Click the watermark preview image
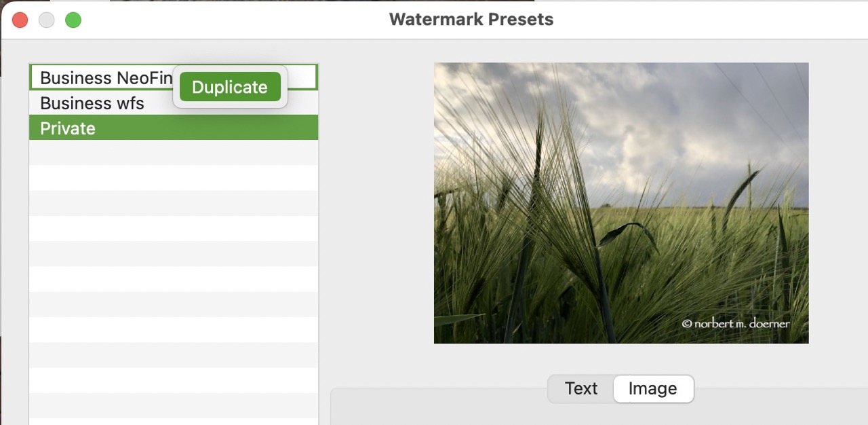 621,202
